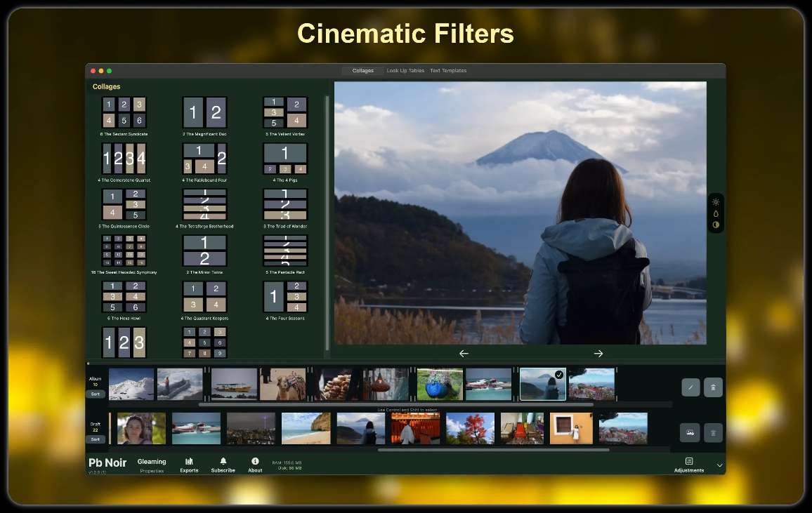Switch to the Text Templates tab
This screenshot has width=812, height=513.
click(448, 71)
